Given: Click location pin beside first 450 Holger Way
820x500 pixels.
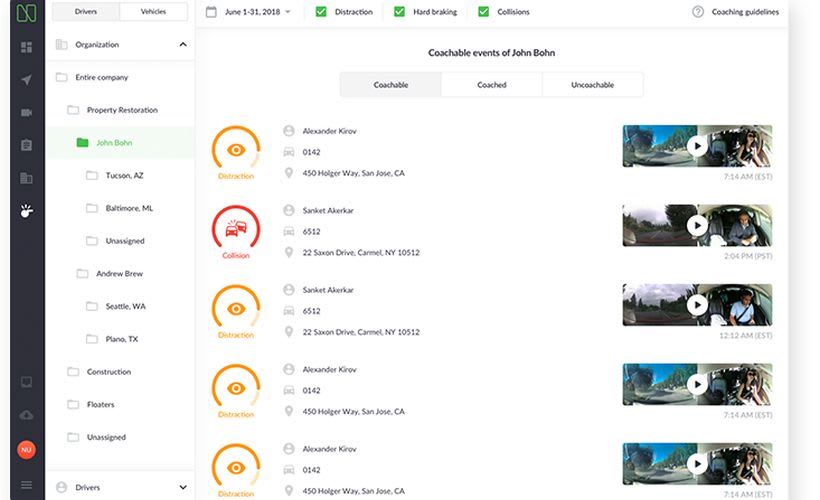Looking at the screenshot, I should pyautogui.click(x=289, y=173).
